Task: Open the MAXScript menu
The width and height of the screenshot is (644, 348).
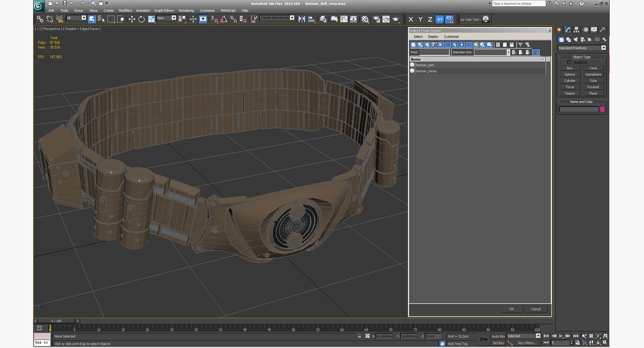Action: click(x=228, y=10)
